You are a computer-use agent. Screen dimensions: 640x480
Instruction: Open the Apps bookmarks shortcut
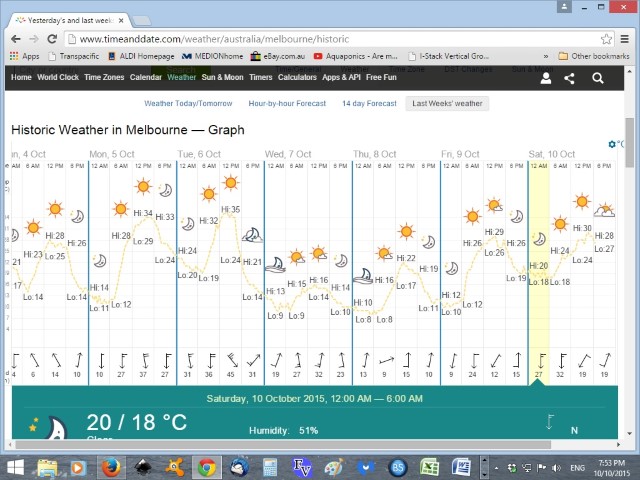pos(24,56)
